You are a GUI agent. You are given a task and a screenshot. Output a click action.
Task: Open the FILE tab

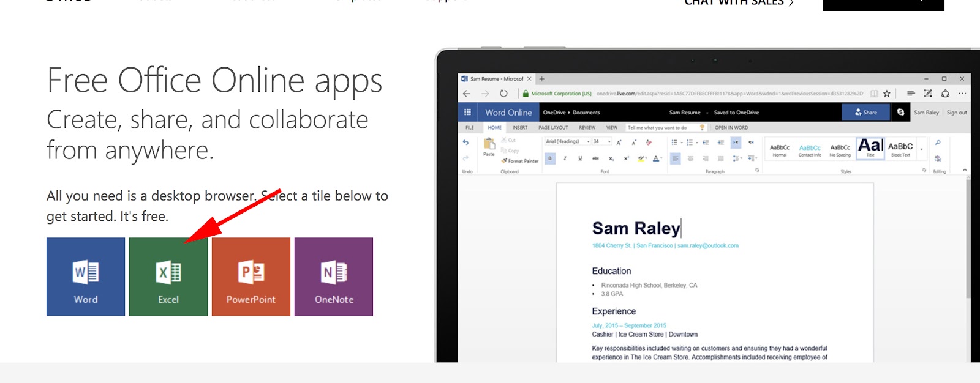click(x=470, y=128)
